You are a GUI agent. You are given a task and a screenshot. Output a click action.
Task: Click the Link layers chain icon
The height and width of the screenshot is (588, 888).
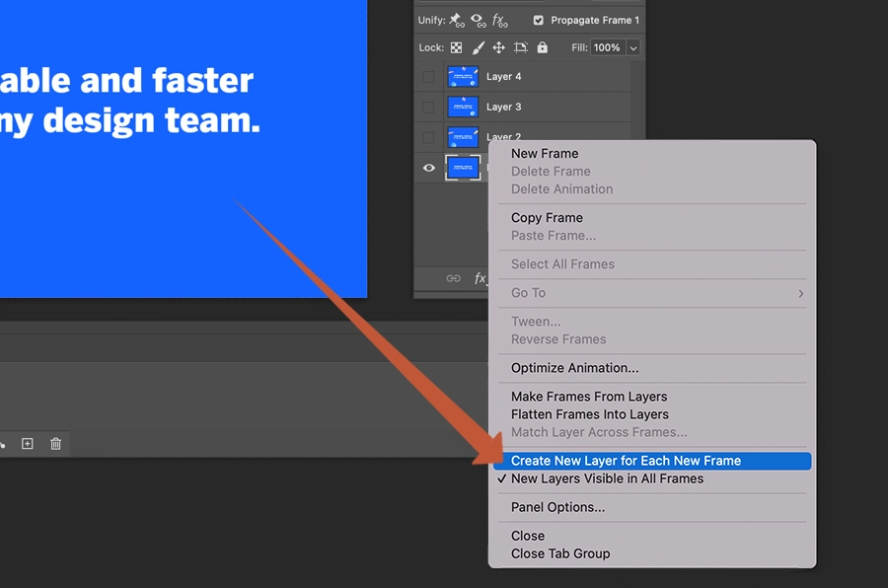click(452, 278)
